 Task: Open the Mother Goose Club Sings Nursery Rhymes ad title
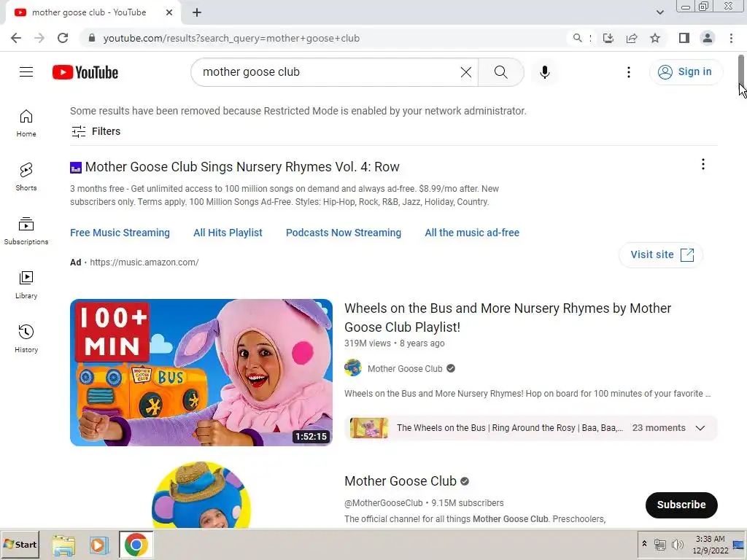point(242,167)
